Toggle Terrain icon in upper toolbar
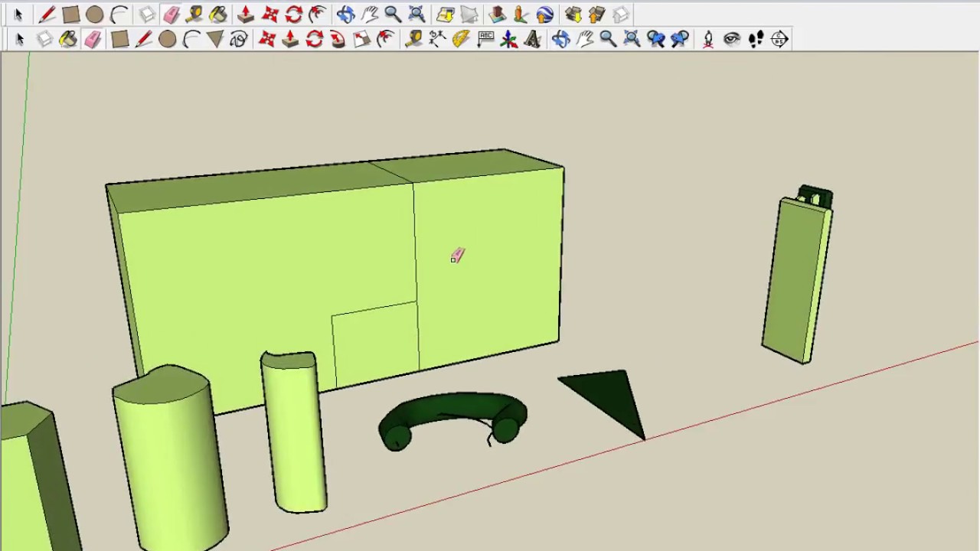Image resolution: width=980 pixels, height=551 pixels. click(x=469, y=15)
